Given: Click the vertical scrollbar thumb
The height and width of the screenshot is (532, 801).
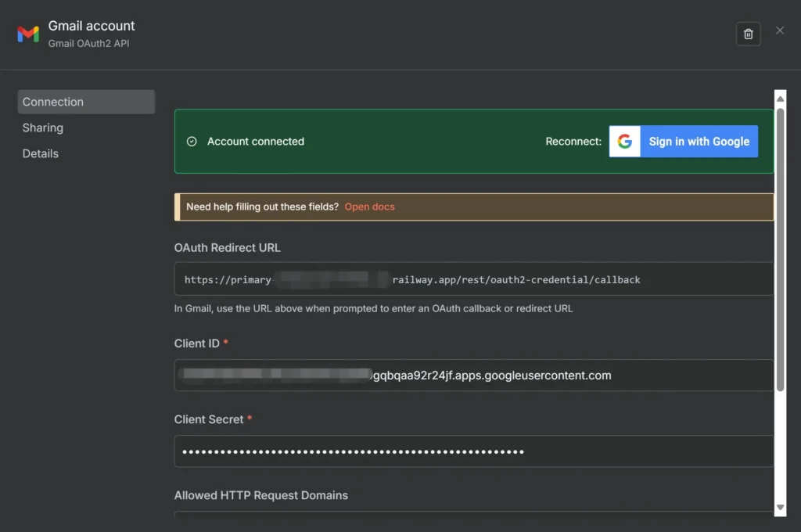Looking at the screenshot, I should [x=780, y=250].
